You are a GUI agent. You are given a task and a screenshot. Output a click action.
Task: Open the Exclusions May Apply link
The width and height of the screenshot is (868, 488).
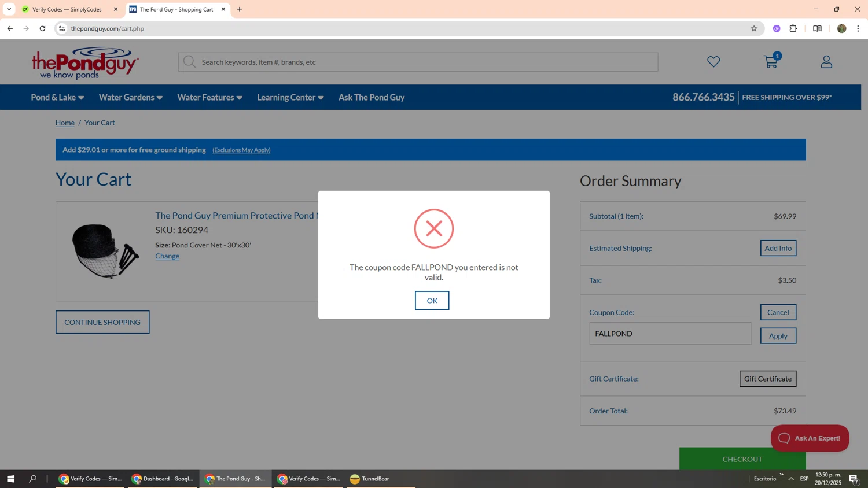pos(241,150)
